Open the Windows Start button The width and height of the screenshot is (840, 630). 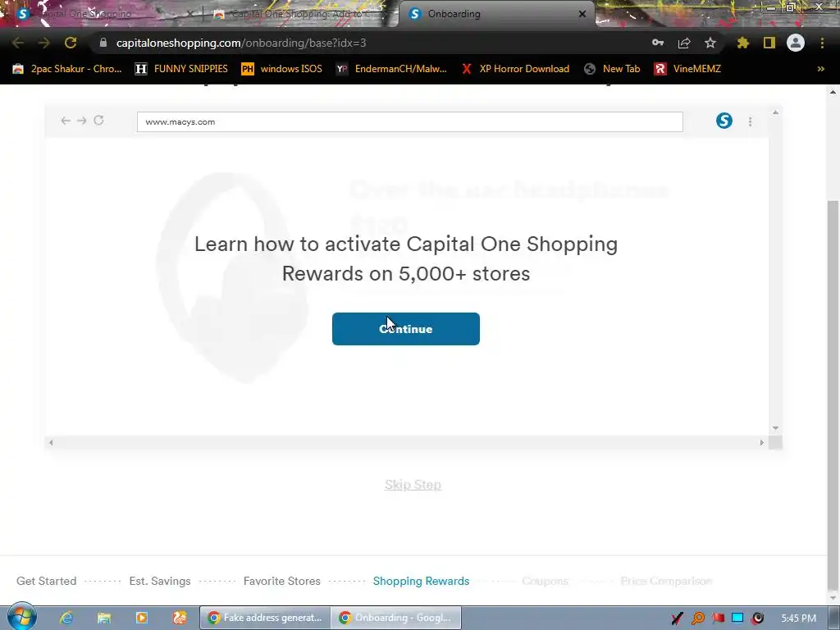click(21, 617)
